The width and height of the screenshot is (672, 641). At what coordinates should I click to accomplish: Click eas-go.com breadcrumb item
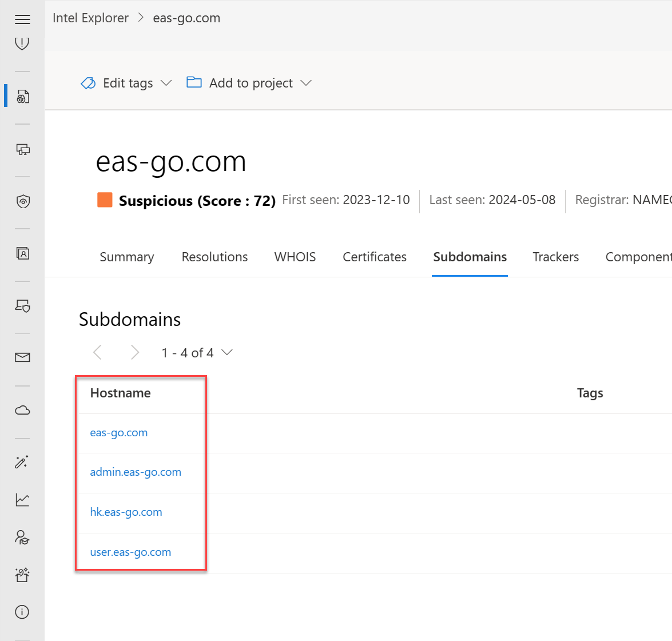pos(186,18)
